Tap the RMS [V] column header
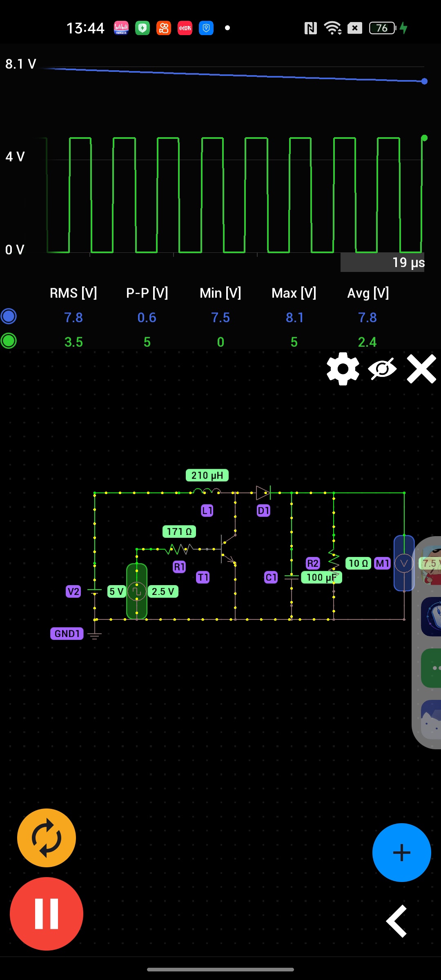 pyautogui.click(x=73, y=293)
